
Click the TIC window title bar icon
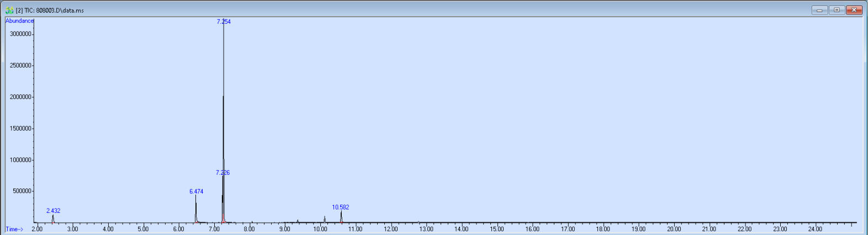point(9,10)
